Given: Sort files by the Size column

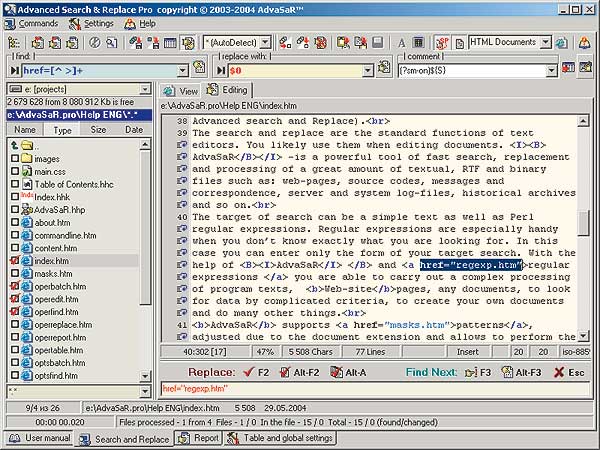Looking at the screenshot, I should tap(98, 130).
